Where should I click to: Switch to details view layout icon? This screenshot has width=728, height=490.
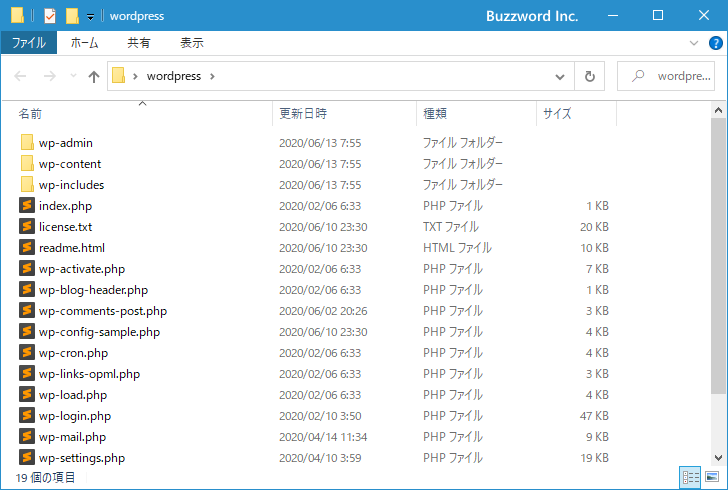click(690, 477)
